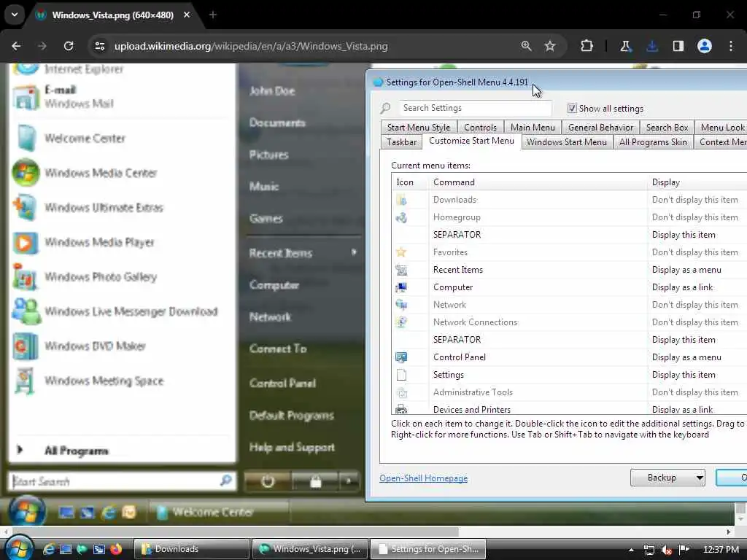Screen dimensions: 747x560
Task: Bookmark this page with the star icon
Action: pos(550,46)
